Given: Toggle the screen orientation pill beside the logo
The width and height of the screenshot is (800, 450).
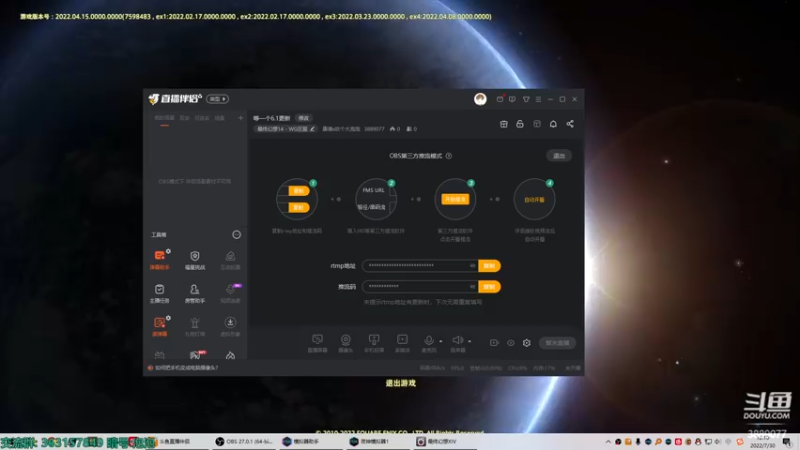Looking at the screenshot, I should pos(217,99).
